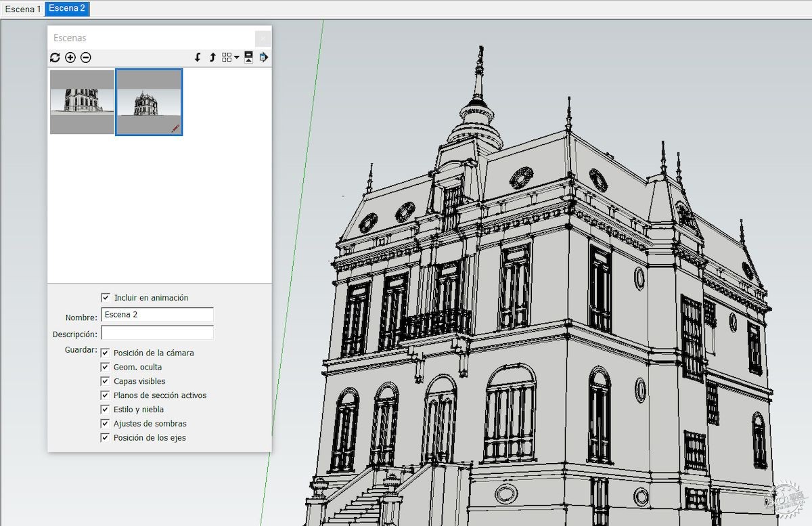
Task: Hide details with the collapse panel icon
Action: [x=248, y=58]
